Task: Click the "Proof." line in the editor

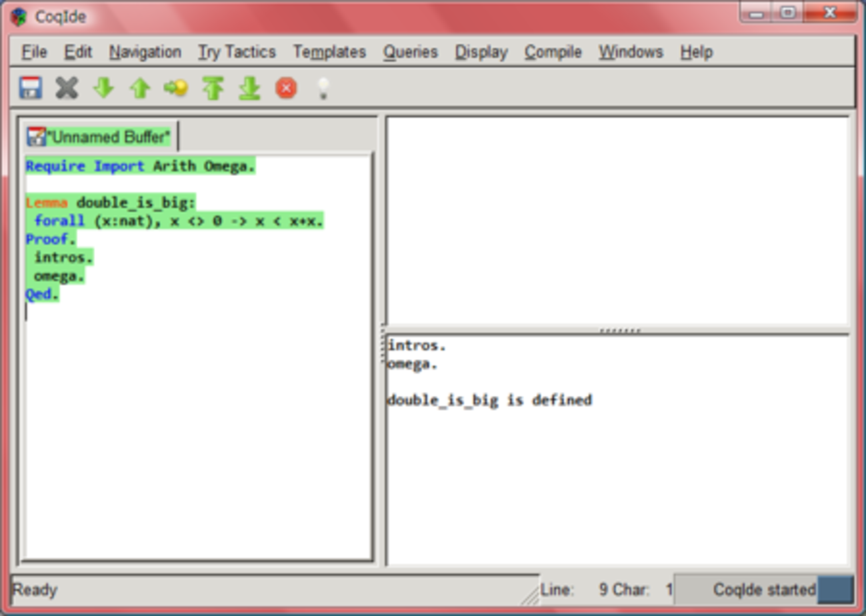Action: (51, 239)
